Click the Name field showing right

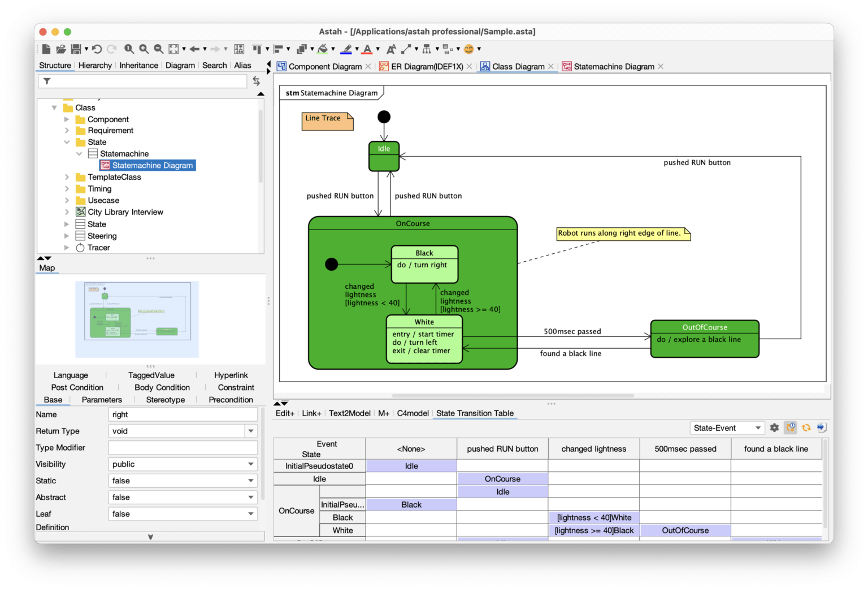coord(182,414)
